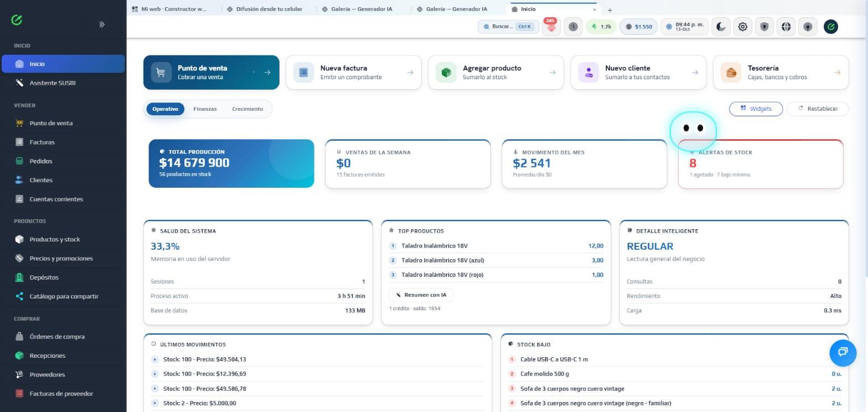Screen dimensions: 868x412
Task: Expand the movement row priced $49.586,78
Action: pos(318,389)
